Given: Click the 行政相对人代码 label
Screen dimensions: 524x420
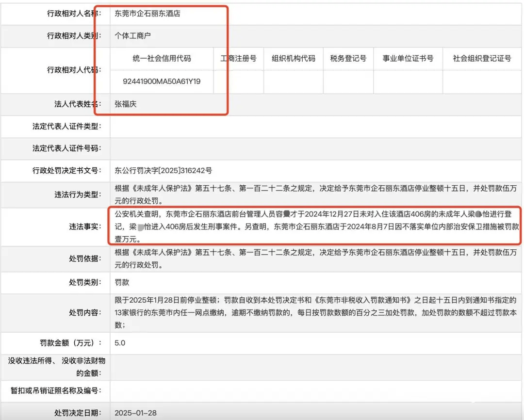Looking at the screenshot, I should point(74,70).
